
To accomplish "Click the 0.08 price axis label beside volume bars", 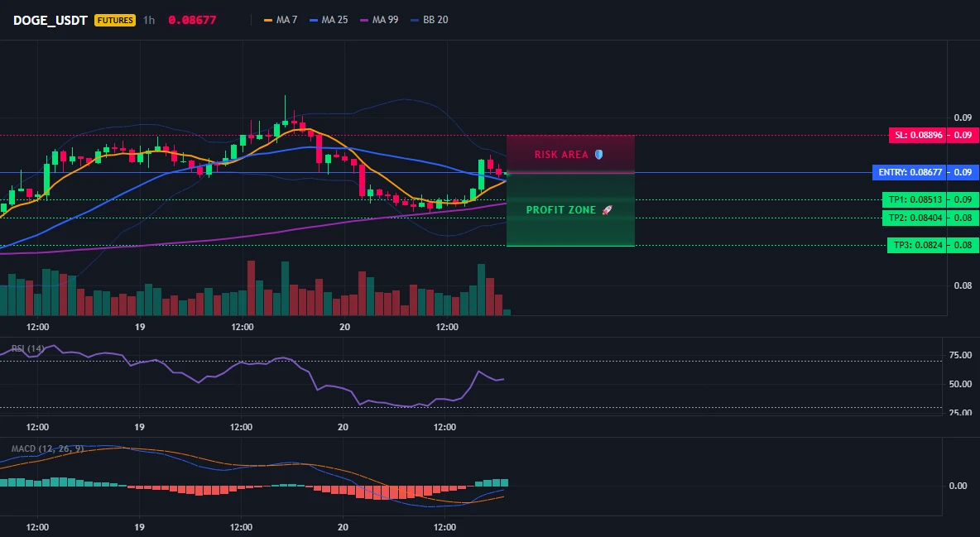I will tap(963, 285).
